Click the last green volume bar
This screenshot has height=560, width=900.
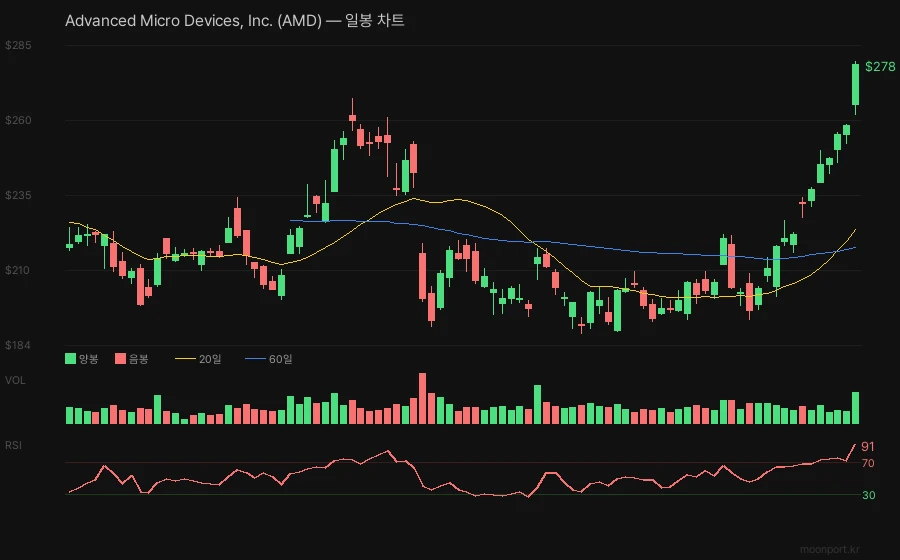pos(855,408)
